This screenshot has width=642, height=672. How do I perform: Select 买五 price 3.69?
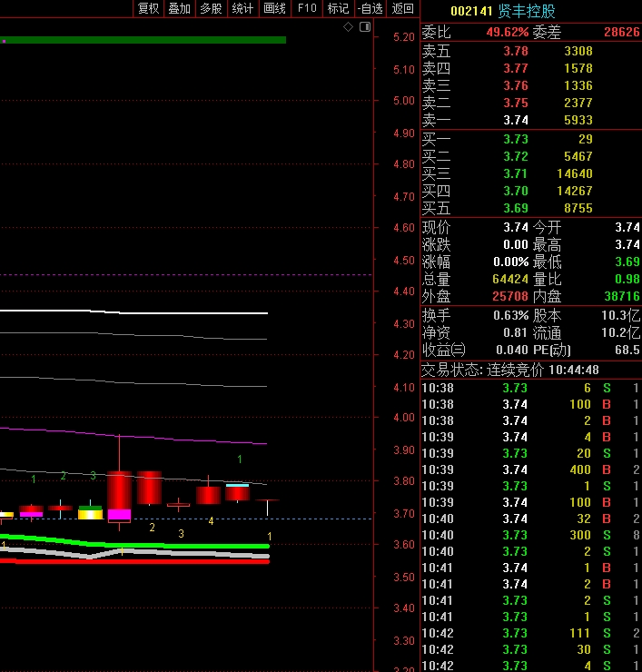(x=516, y=208)
